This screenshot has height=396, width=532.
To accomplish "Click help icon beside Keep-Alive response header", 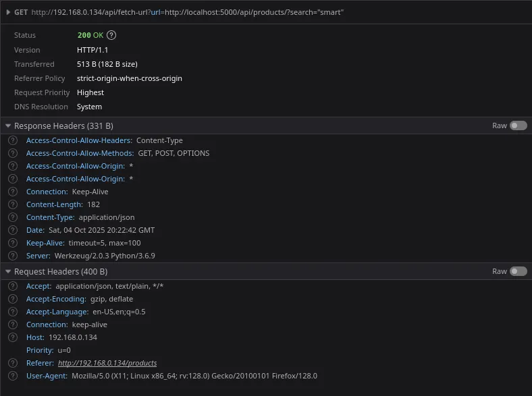I will point(13,243).
